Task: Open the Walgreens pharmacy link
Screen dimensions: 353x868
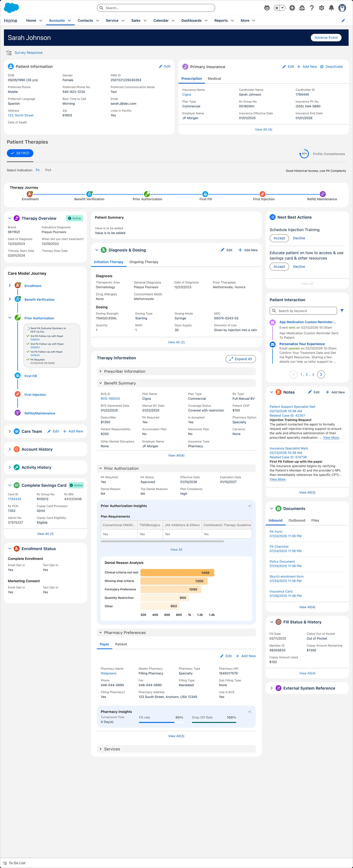Action: point(109,673)
